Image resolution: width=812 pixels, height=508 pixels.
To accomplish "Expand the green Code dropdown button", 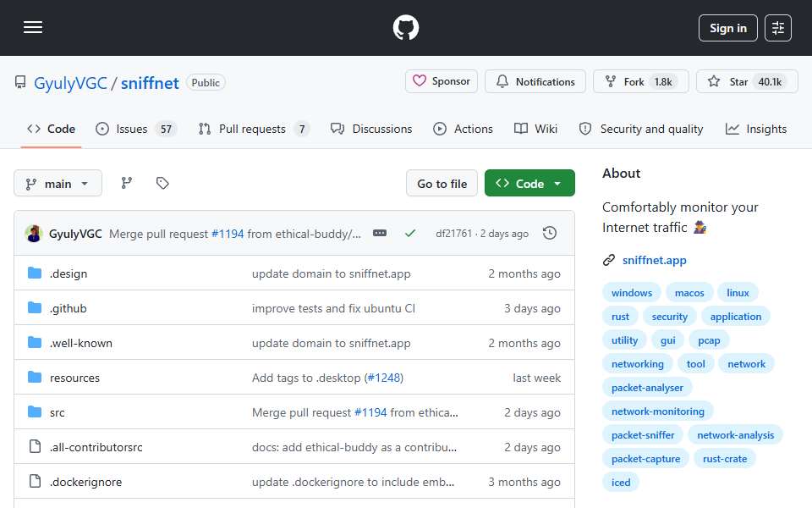I will tap(529, 183).
